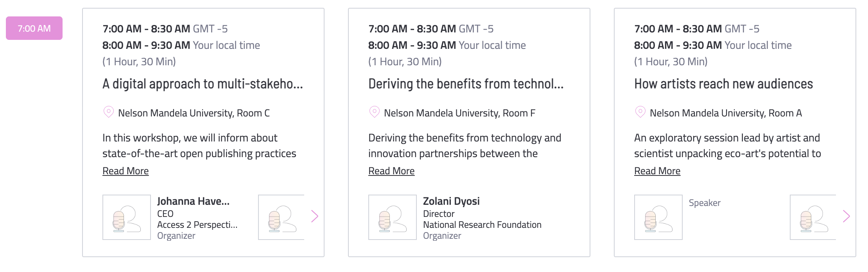This screenshot has height=272, width=868.
Task: Open Johanna Have's speaker avatar
Action: tap(127, 217)
